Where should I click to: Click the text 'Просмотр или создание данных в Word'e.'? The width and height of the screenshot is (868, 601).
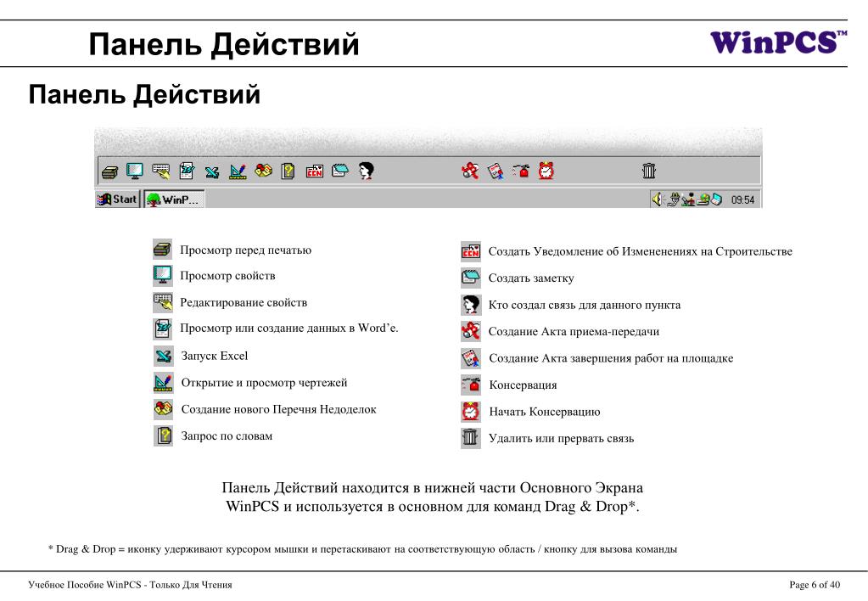pyautogui.click(x=289, y=328)
